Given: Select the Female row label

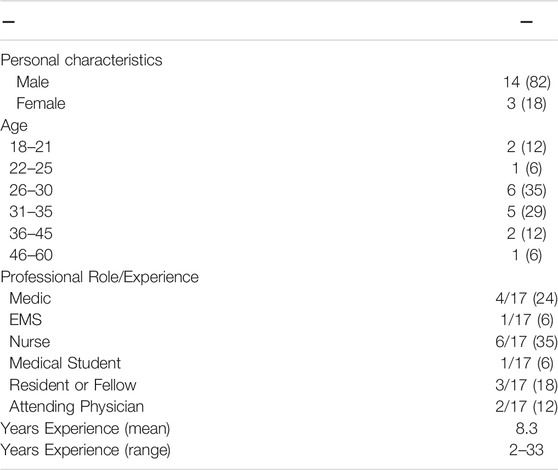Looking at the screenshot, I should click(41, 104).
